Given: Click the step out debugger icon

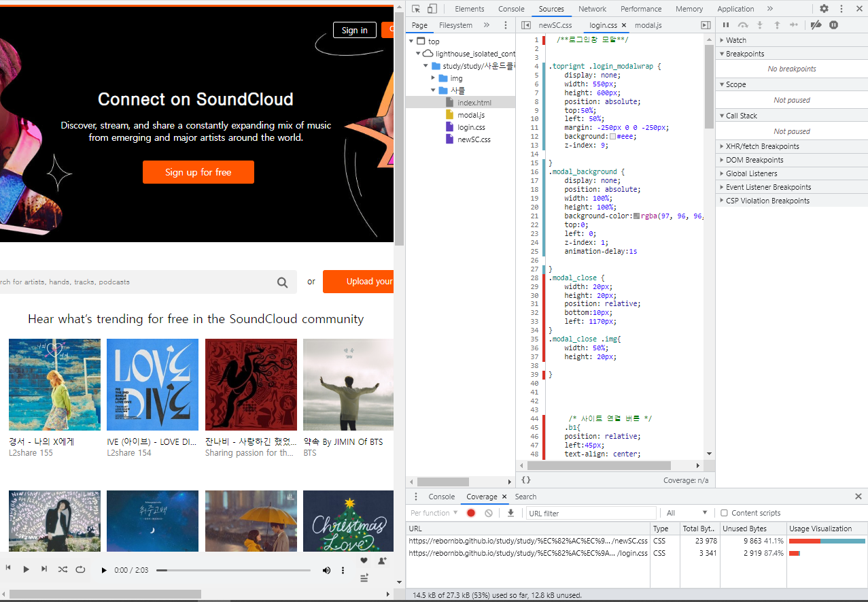Looking at the screenshot, I should pyautogui.click(x=777, y=25).
